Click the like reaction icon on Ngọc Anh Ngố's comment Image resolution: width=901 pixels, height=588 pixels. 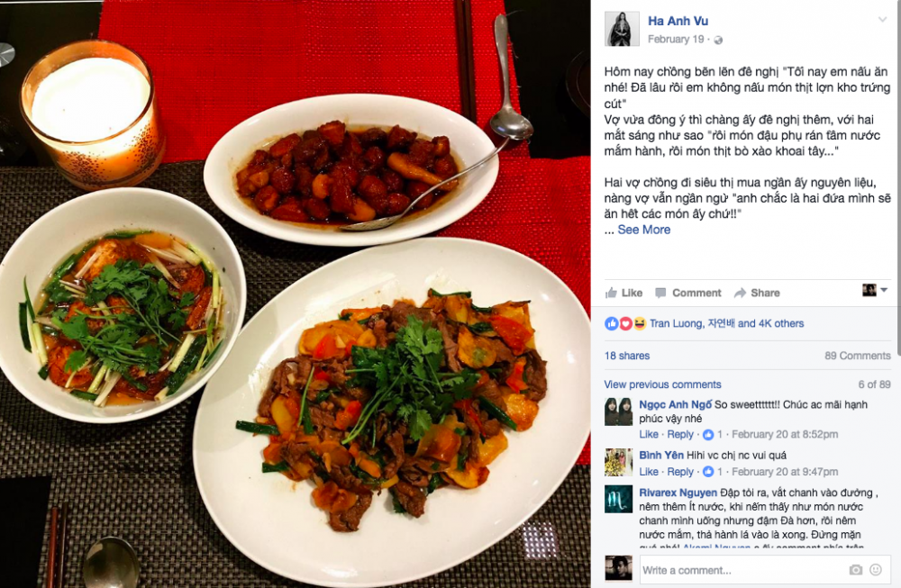point(708,435)
